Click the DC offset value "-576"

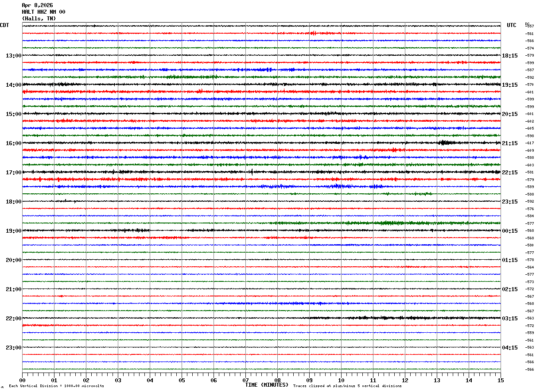[529, 209]
